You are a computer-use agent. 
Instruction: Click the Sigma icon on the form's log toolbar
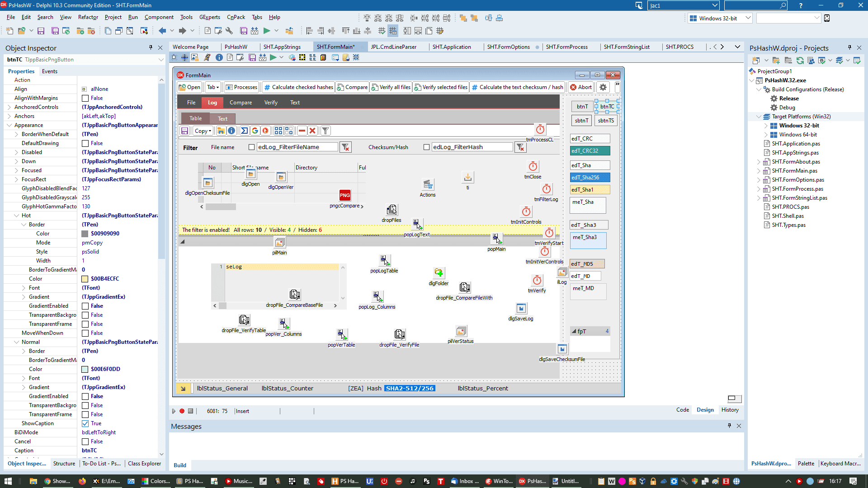tap(244, 131)
